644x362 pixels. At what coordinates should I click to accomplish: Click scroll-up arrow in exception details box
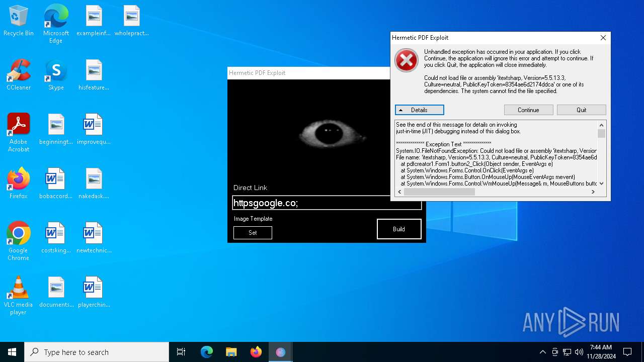click(x=601, y=125)
